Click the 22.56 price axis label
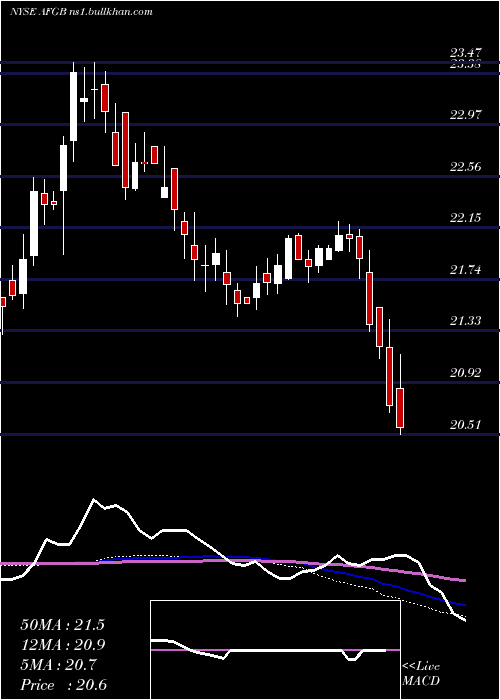 pyautogui.click(x=466, y=167)
